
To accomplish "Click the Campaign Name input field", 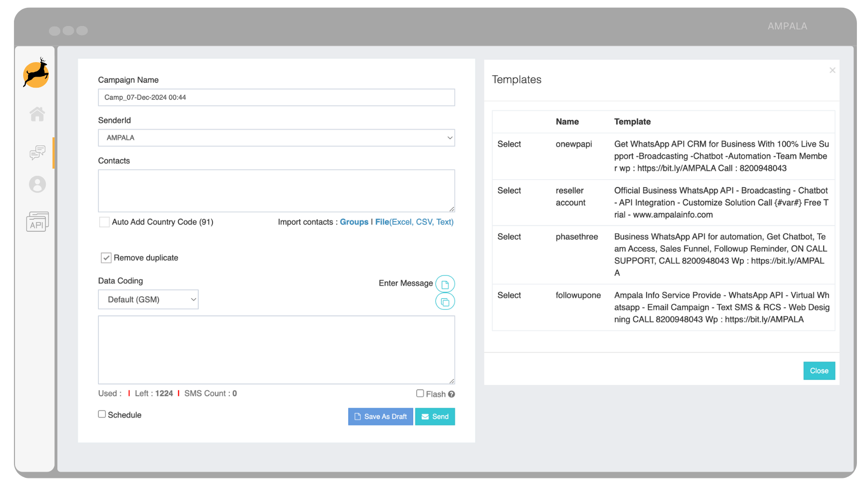I will [x=276, y=97].
